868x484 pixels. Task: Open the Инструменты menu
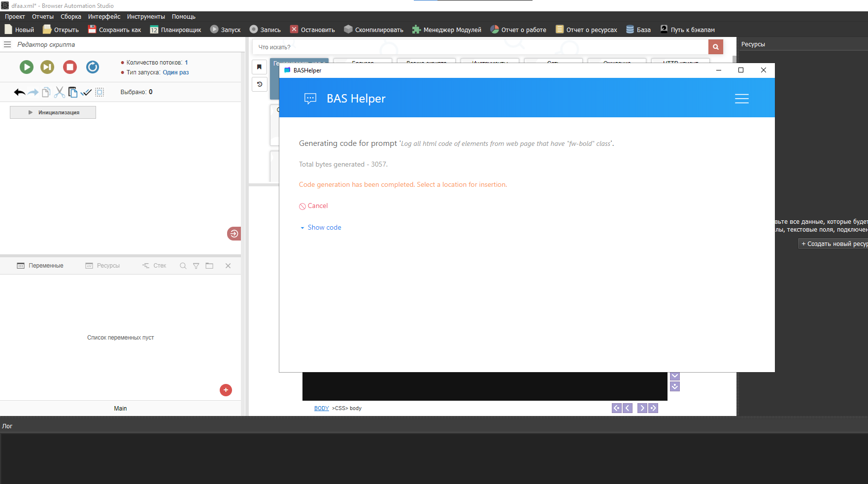[146, 17]
